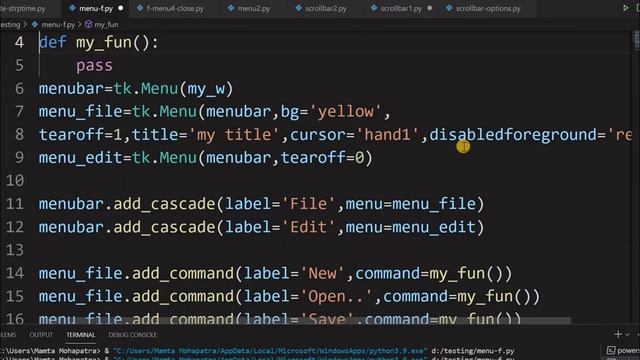Switch to the DEBUG CONSOLE panel
Viewport: 640px width, 360px height.
pyautogui.click(x=132, y=335)
